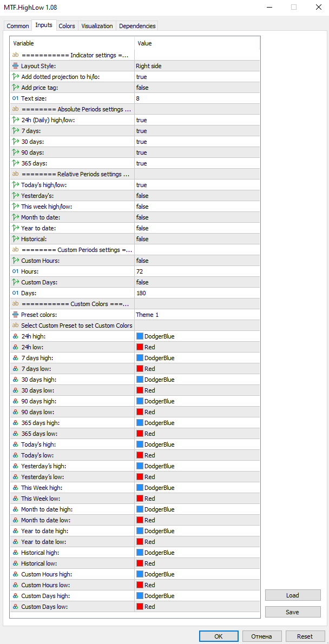Toggle Add price tag value false

click(197, 88)
